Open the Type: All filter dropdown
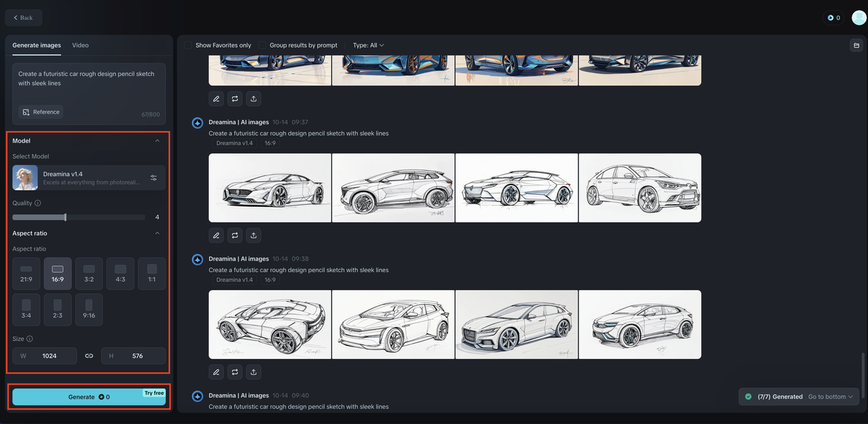 [368, 45]
